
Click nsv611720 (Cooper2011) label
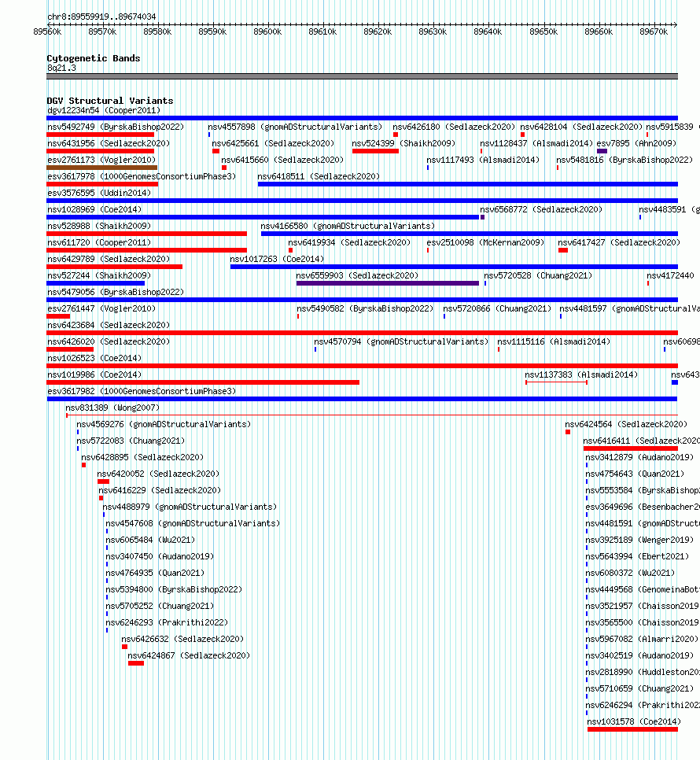[99, 242]
